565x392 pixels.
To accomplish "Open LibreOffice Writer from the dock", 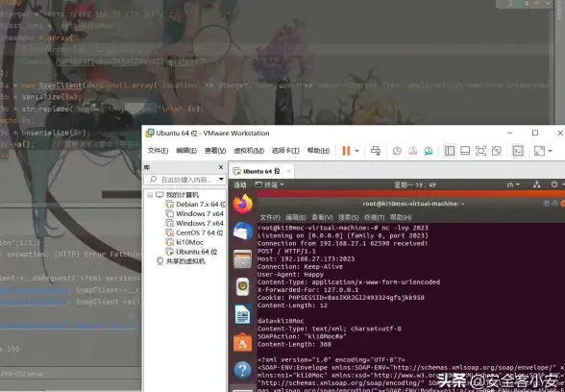I will click(243, 314).
